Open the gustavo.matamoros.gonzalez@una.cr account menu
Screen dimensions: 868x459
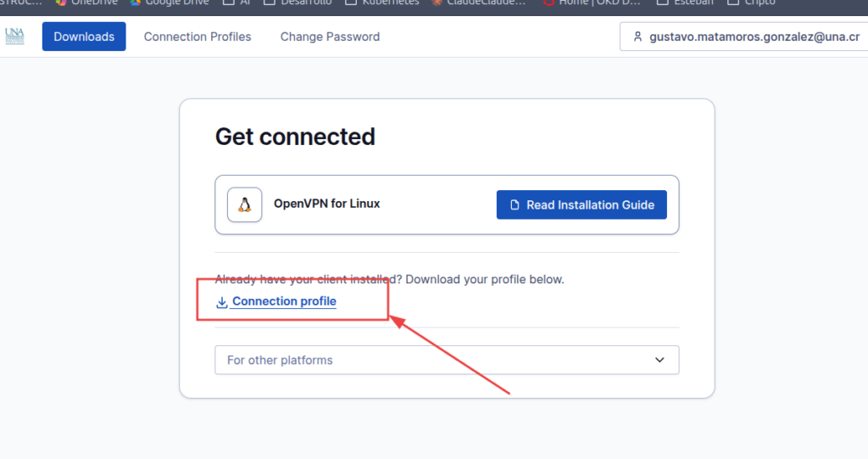[x=743, y=37]
